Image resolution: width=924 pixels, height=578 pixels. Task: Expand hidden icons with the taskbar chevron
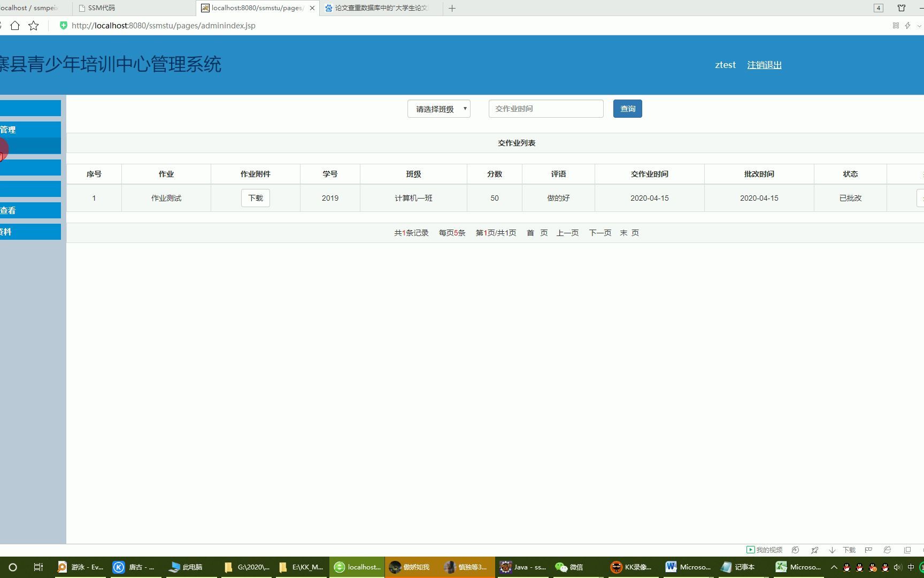click(x=834, y=567)
